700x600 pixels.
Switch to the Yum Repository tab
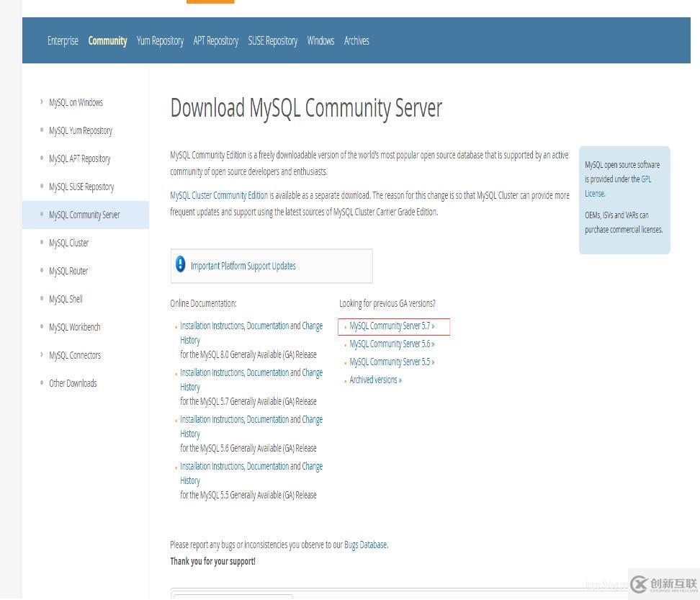[x=160, y=41]
